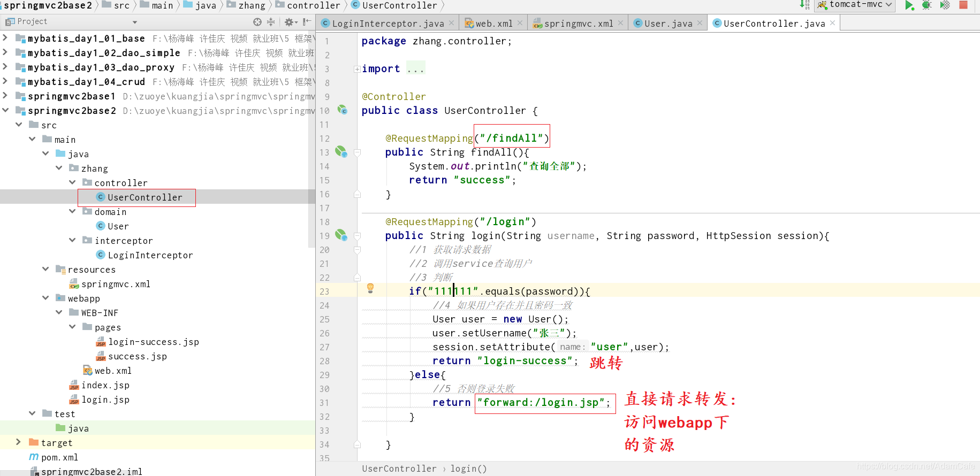Open login-success.jsp in pages folder

click(147, 342)
